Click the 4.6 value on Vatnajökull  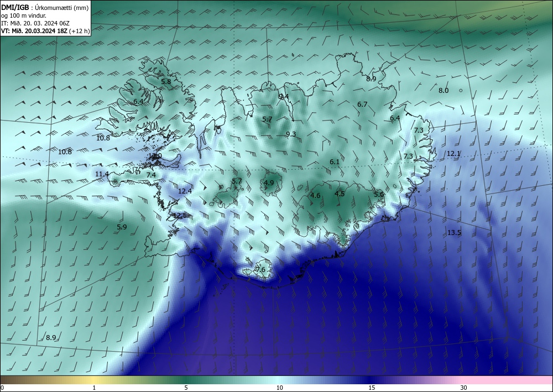tap(315, 196)
